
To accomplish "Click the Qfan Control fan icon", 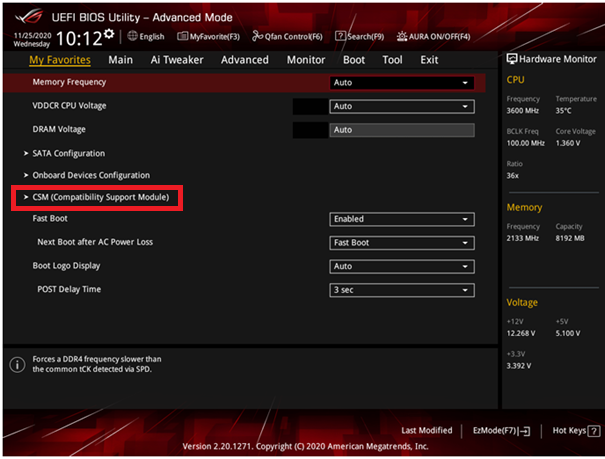I will click(257, 36).
